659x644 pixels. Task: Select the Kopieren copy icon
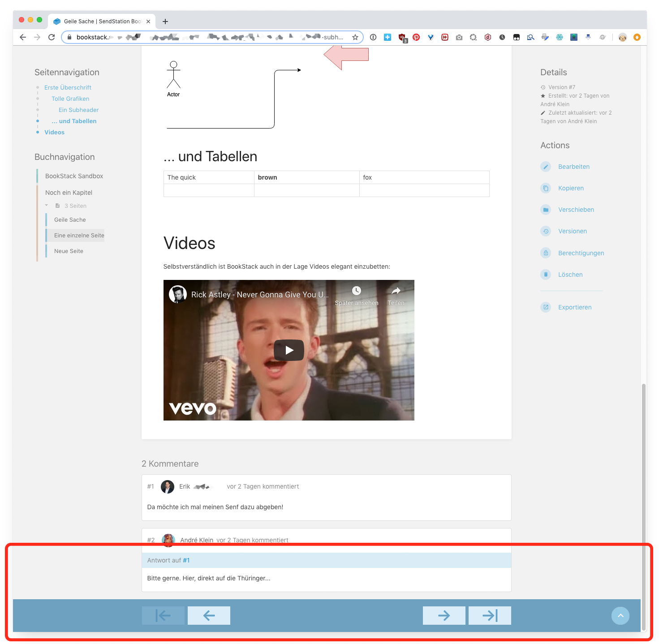pos(546,188)
